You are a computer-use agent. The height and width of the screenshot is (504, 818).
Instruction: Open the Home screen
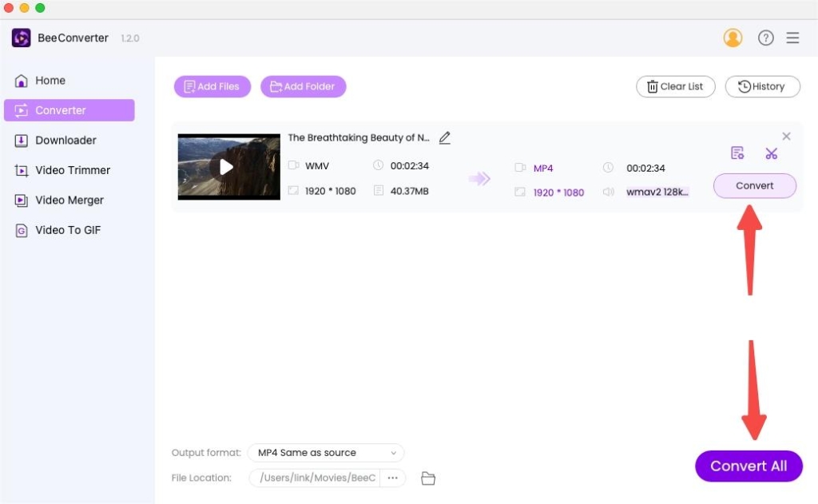click(x=50, y=80)
